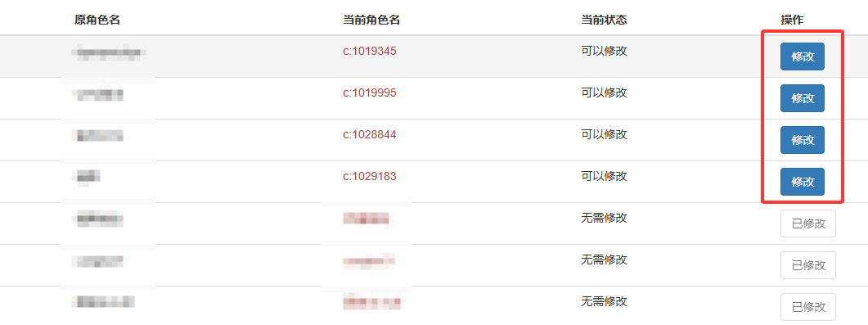Click the 当前角色名 column header
Image resolution: width=868 pixels, height=325 pixels.
pos(372,20)
